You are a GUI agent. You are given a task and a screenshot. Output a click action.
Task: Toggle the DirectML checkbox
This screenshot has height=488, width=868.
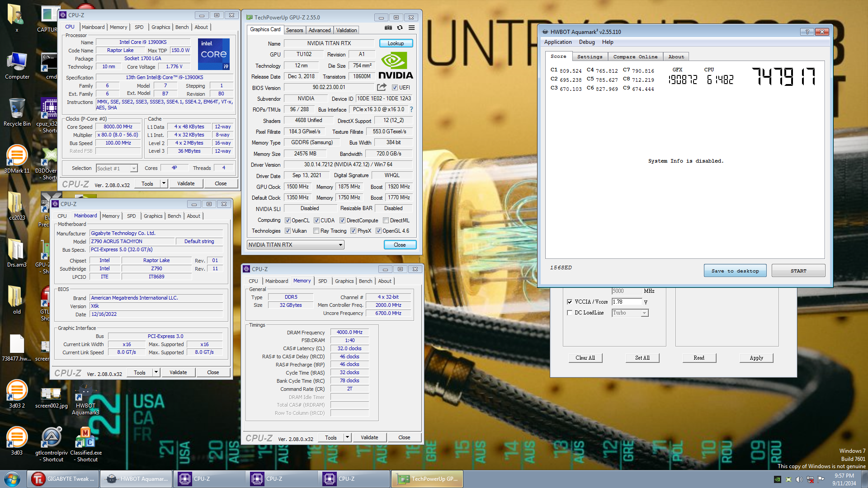pos(386,221)
